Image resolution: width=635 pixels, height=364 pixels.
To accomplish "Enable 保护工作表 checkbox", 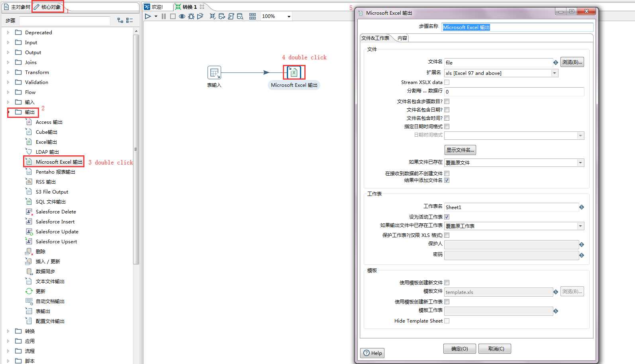I will pos(447,235).
